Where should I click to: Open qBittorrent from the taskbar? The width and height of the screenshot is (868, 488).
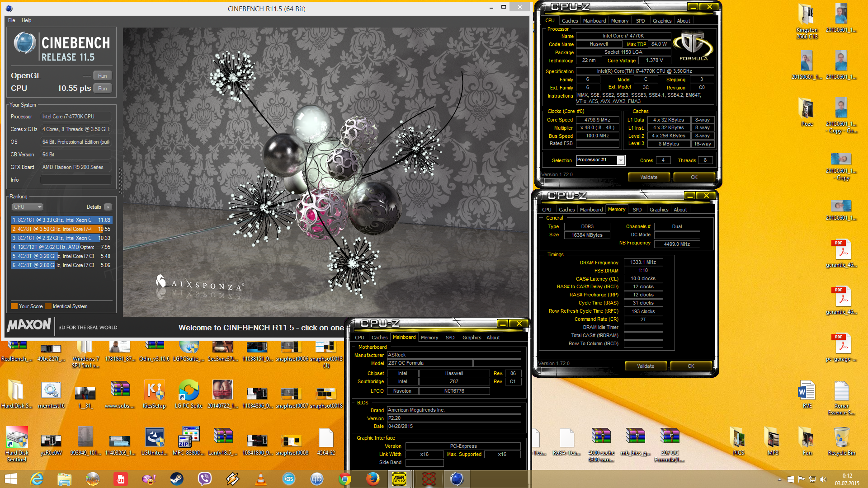pyautogui.click(x=317, y=479)
